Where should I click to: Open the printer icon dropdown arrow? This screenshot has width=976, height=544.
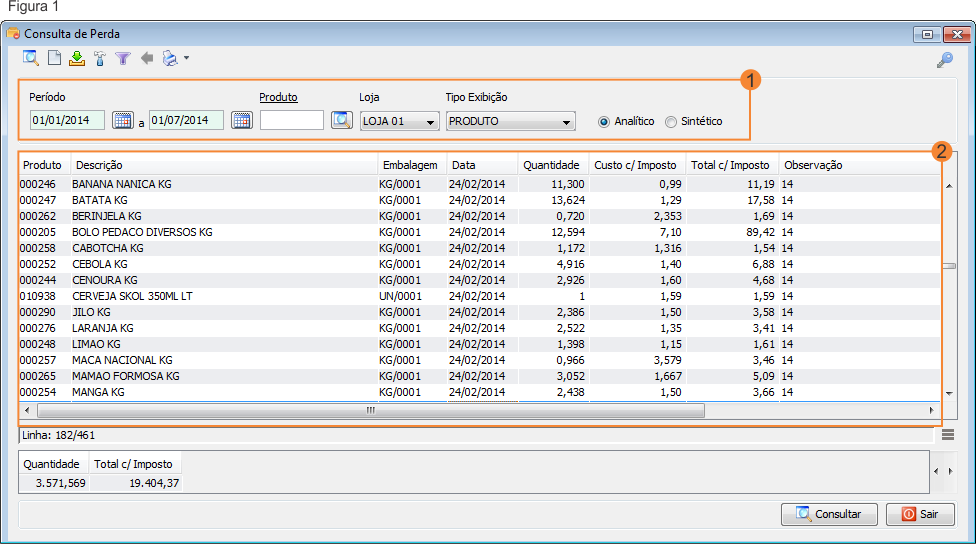[186, 59]
